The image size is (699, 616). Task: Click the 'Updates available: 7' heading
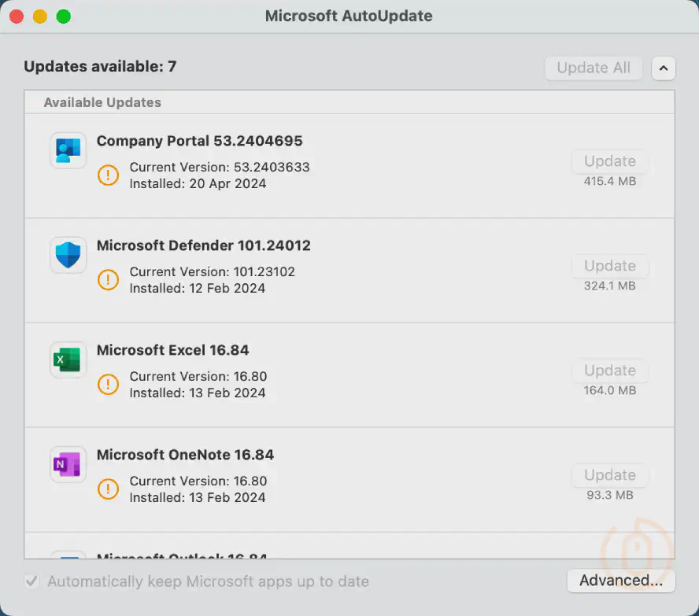100,67
